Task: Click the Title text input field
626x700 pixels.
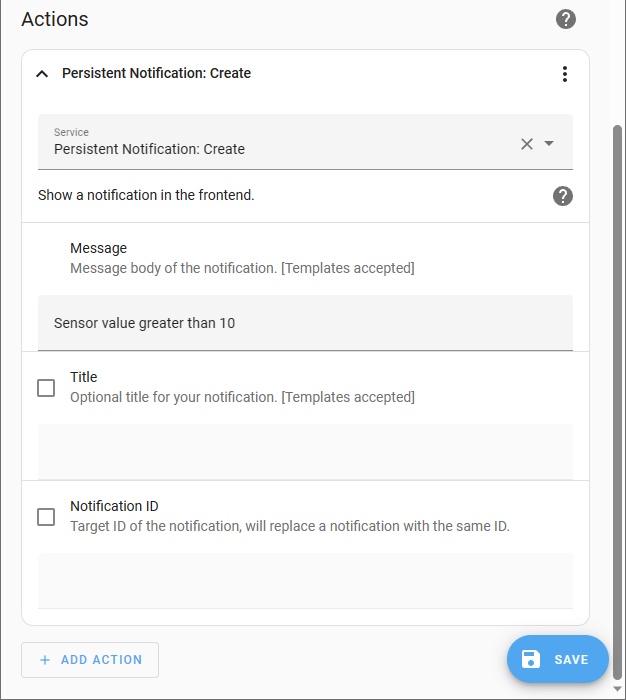Action: click(x=305, y=452)
